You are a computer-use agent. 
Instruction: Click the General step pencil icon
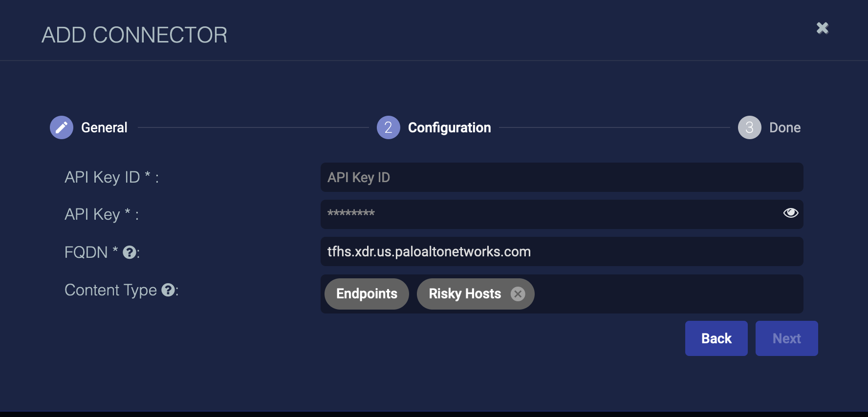pos(62,127)
